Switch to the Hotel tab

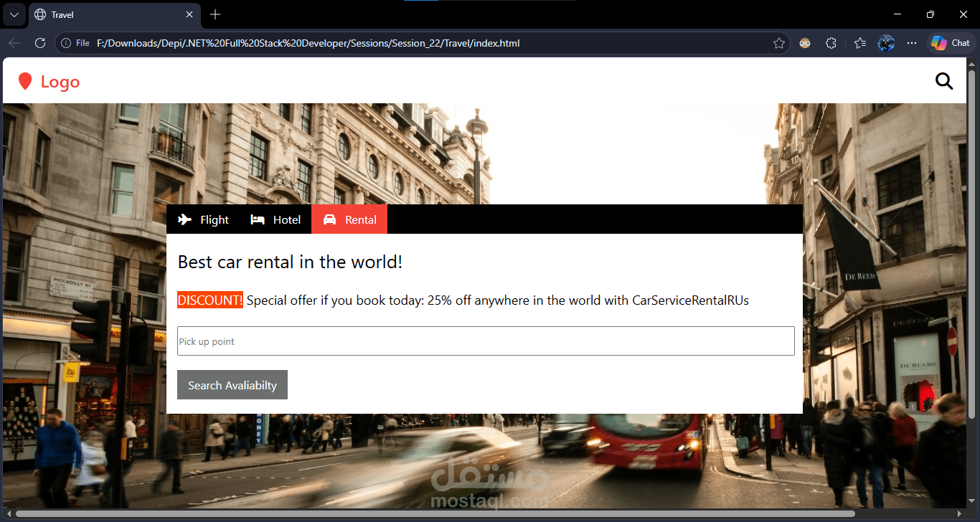(x=275, y=219)
